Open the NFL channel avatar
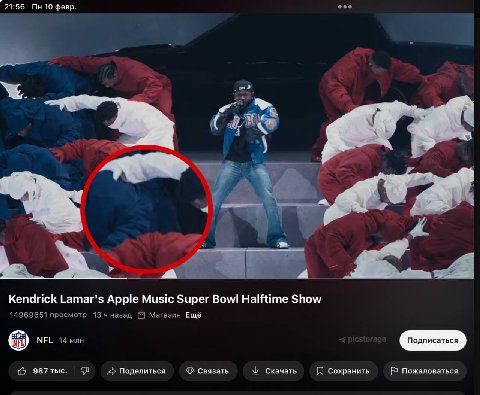Image resolution: width=480 pixels, height=395 pixels. click(x=19, y=340)
